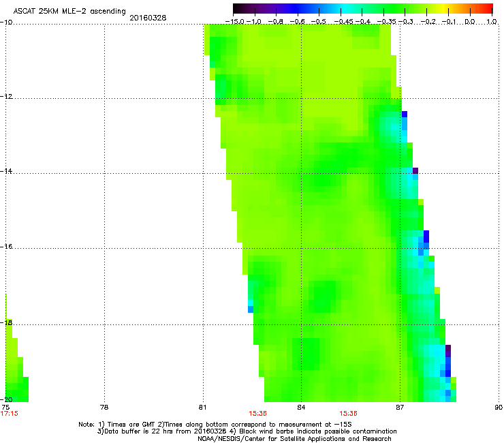Click the 1.0 color scale label
The height and width of the screenshot is (443, 504).
point(492,22)
